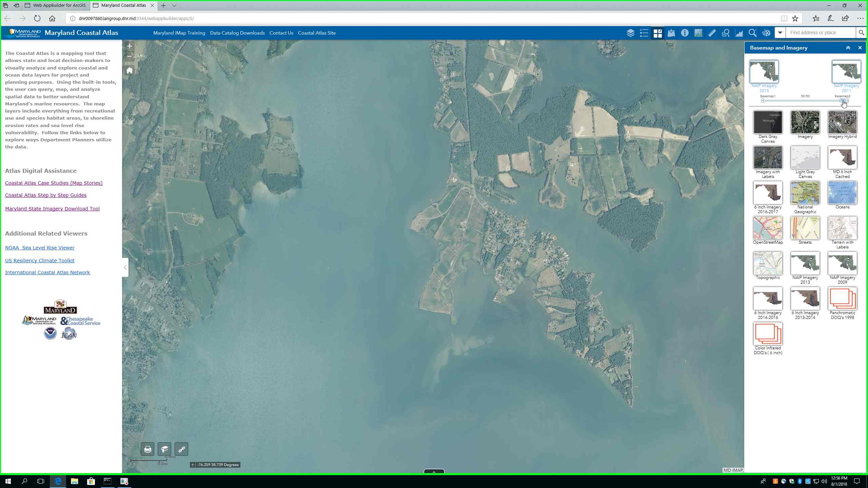The width and height of the screenshot is (868, 488).
Task: Collapse the Basemap and Imagery panel
Action: [x=848, y=48]
